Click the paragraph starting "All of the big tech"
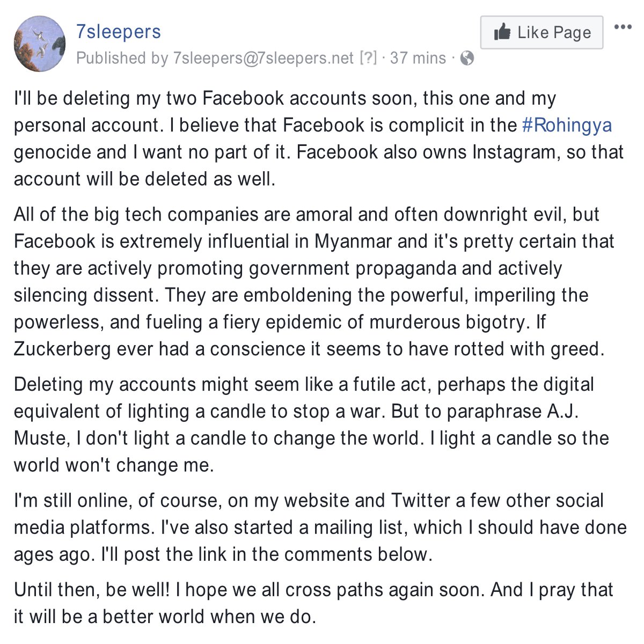Image resolution: width=644 pixels, height=644 pixels. 301,281
